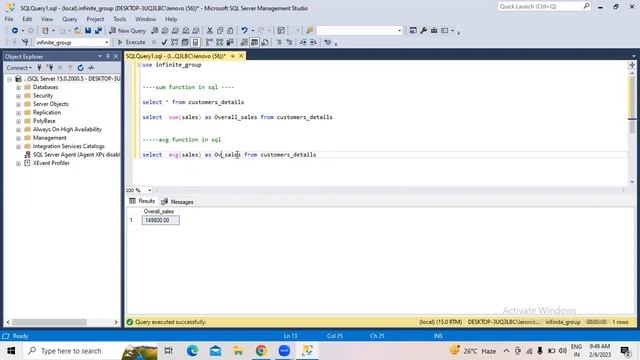The height and width of the screenshot is (360, 640).
Task: Click the Overall_sales column header
Action: [x=159, y=211]
